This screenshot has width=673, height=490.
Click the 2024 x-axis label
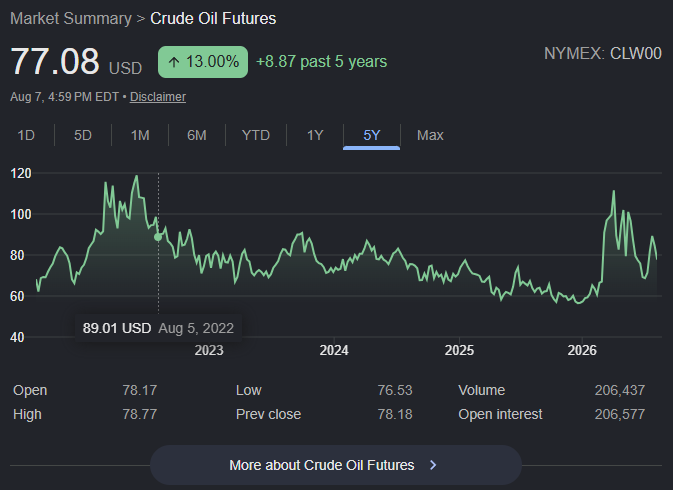pos(334,351)
